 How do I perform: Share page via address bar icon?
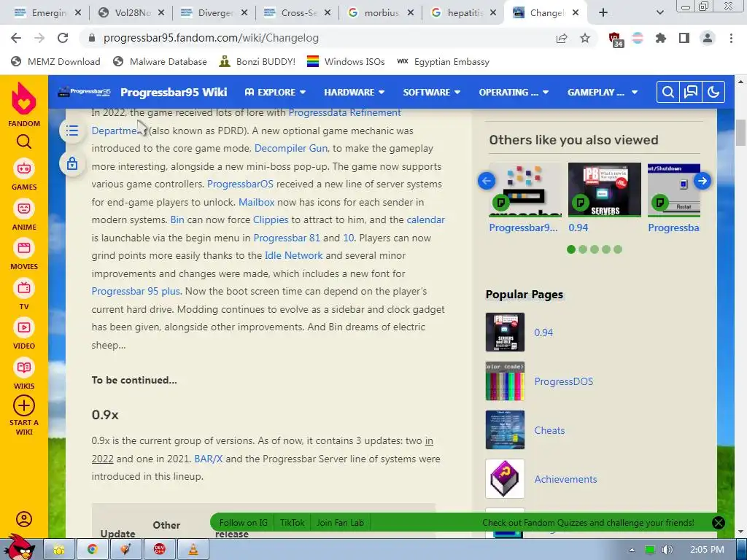pos(561,38)
